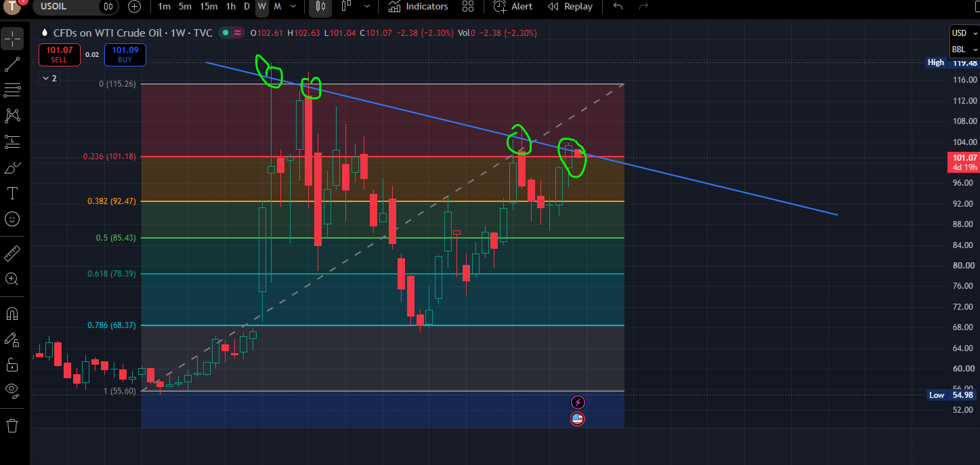Click the US flag economic event icon
Screen dimensions: 980x465
pos(578,418)
